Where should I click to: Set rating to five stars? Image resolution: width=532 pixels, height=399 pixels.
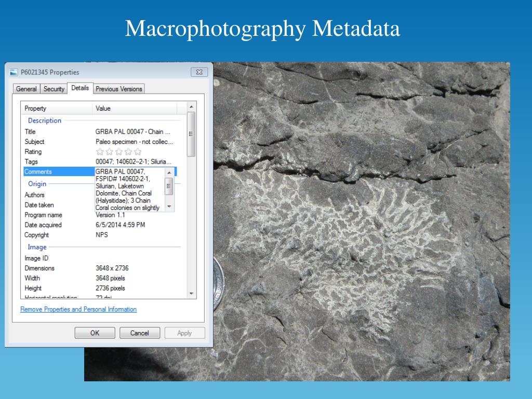(138, 152)
